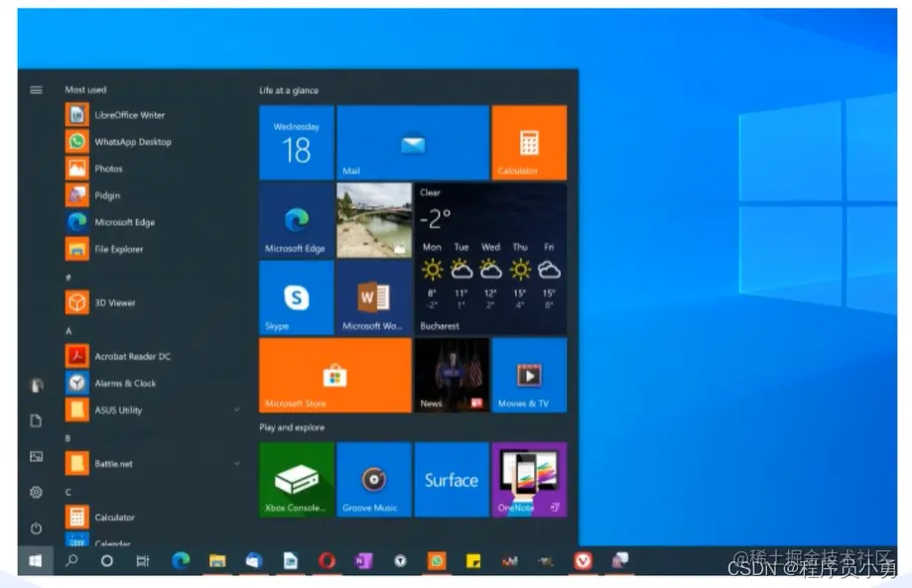Viewport: 912px width, 588px height.
Task: Open Photos app in Most used list
Action: [153, 169]
